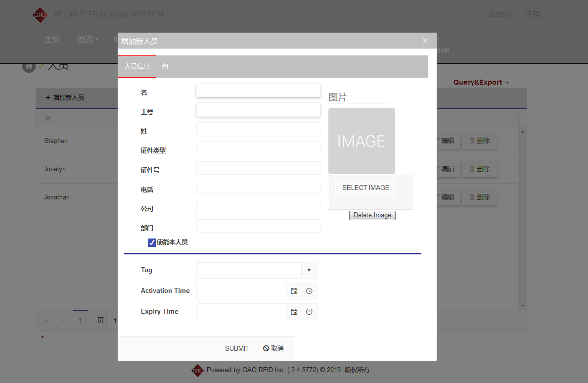Screen dimensions: 588x383
Task: Open the Expiry Time clock picker
Action: point(309,312)
